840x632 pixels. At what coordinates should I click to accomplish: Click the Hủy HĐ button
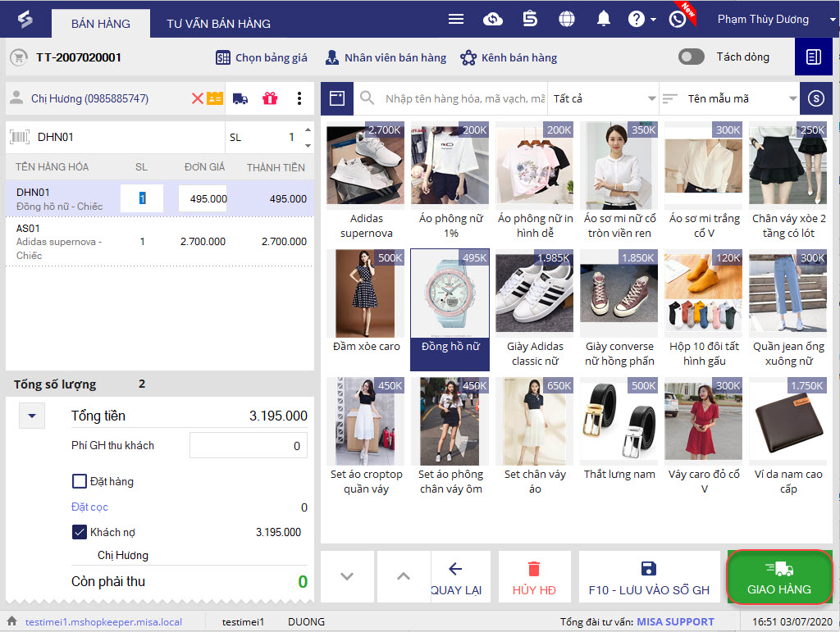534,577
